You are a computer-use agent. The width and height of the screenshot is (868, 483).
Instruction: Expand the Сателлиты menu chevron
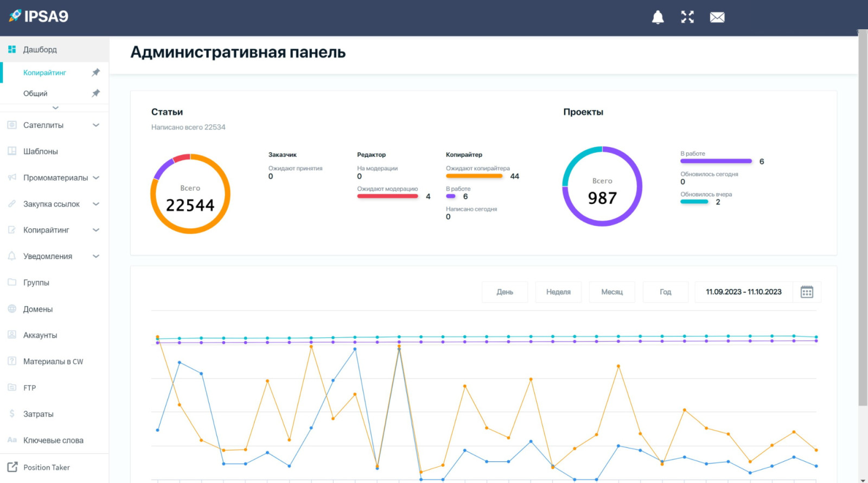[x=96, y=125]
